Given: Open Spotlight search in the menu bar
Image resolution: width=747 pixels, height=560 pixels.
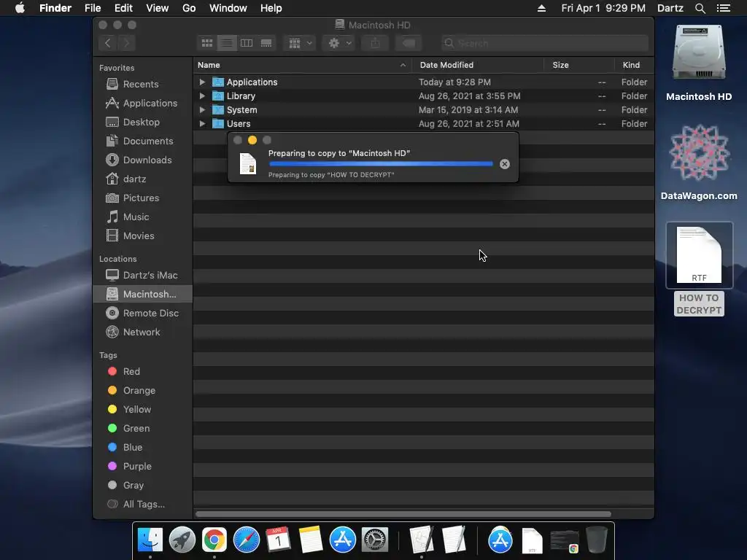Looking at the screenshot, I should (700, 8).
